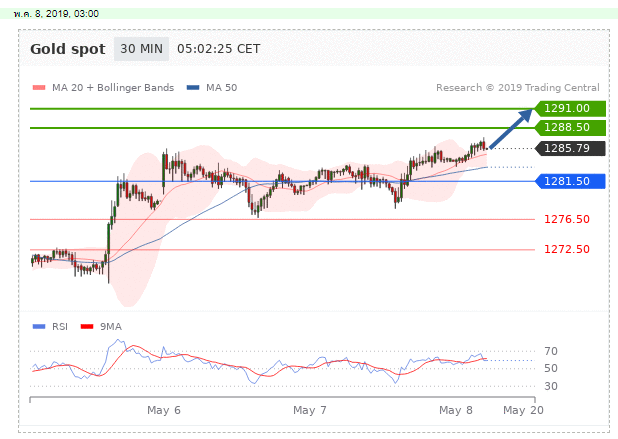Click the red 9MA legend swatch

[x=87, y=327]
